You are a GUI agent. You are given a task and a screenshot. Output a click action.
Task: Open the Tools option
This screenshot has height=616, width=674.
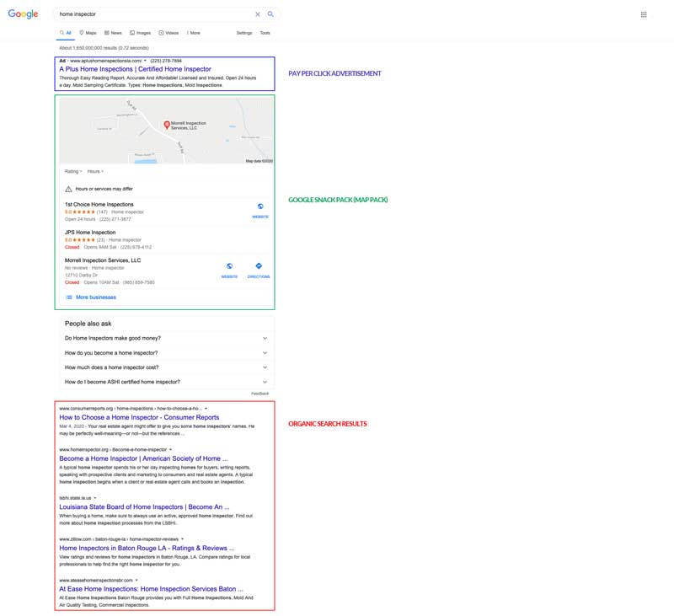tap(265, 33)
